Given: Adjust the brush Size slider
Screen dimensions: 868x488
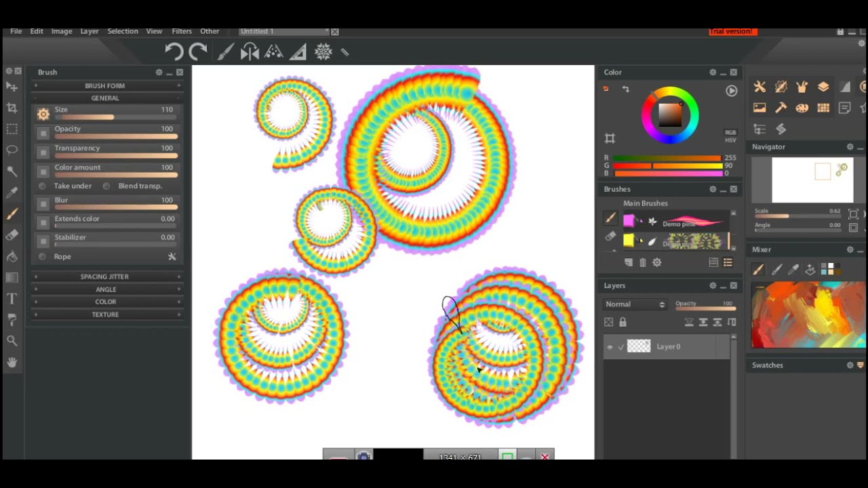Looking at the screenshot, I should (116, 117).
